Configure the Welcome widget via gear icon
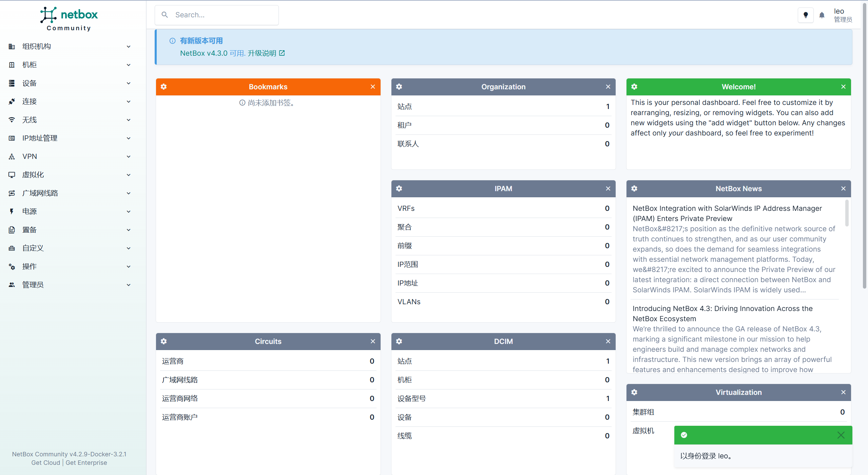Screen dimensions: 868x475 click(x=634, y=87)
